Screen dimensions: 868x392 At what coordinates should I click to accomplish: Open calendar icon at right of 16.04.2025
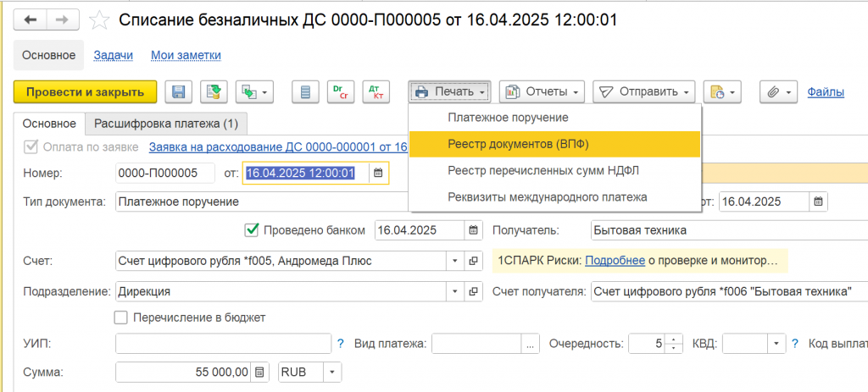tap(818, 202)
